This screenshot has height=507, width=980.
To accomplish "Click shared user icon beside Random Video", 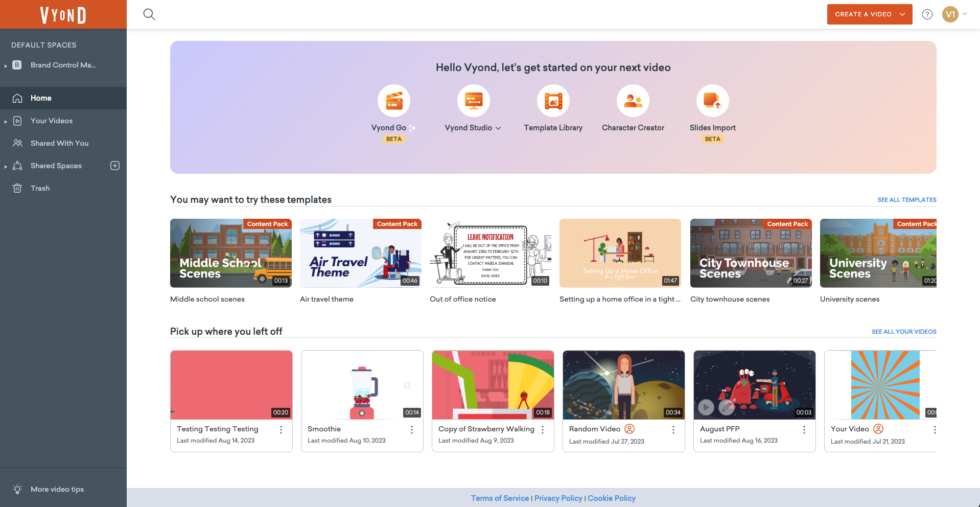I will pyautogui.click(x=629, y=429).
